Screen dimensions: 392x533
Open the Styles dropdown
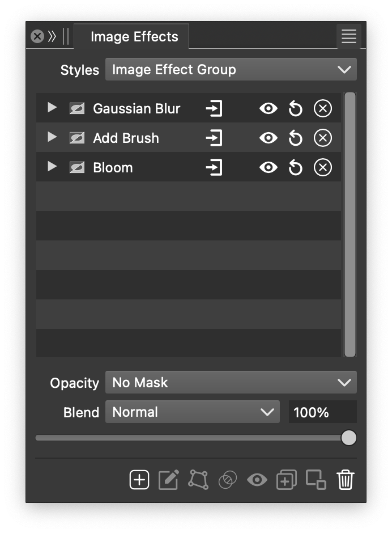pyautogui.click(x=231, y=70)
